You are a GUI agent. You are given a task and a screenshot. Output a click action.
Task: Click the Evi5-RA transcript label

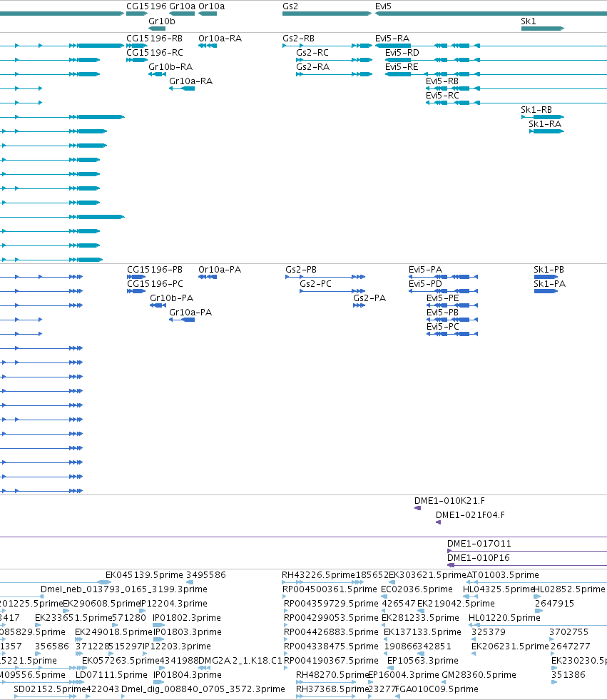pos(392,39)
